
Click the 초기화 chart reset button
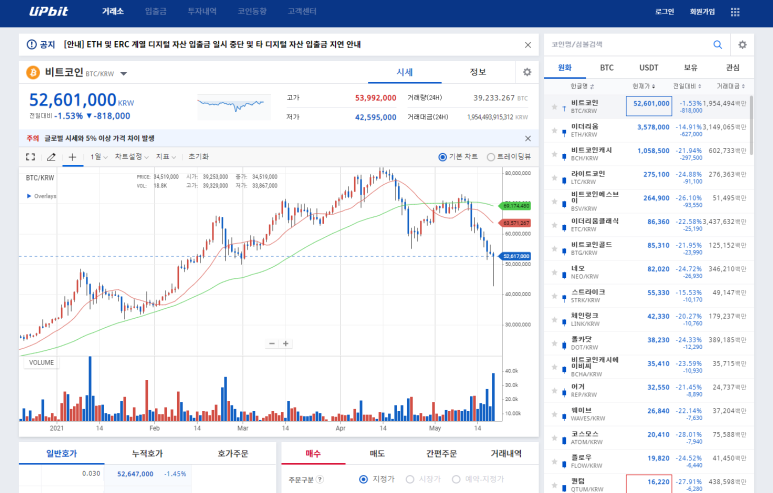pyautogui.click(x=199, y=157)
